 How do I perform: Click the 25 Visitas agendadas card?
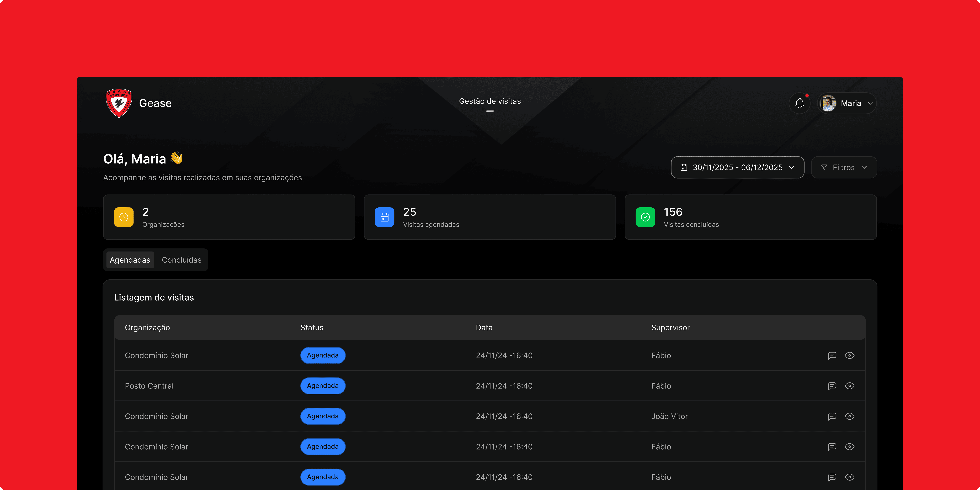click(x=490, y=217)
